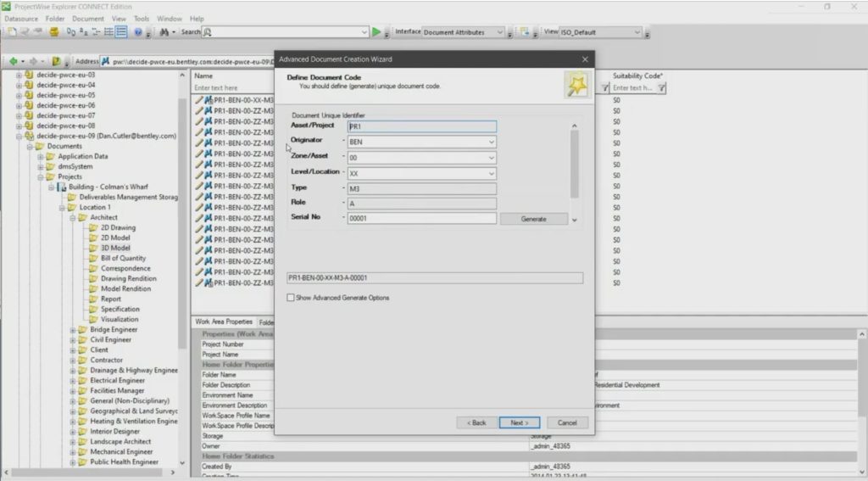Image resolution: width=868 pixels, height=481 pixels.
Task: Close the Advanced Document Creation Wizard
Action: (585, 59)
